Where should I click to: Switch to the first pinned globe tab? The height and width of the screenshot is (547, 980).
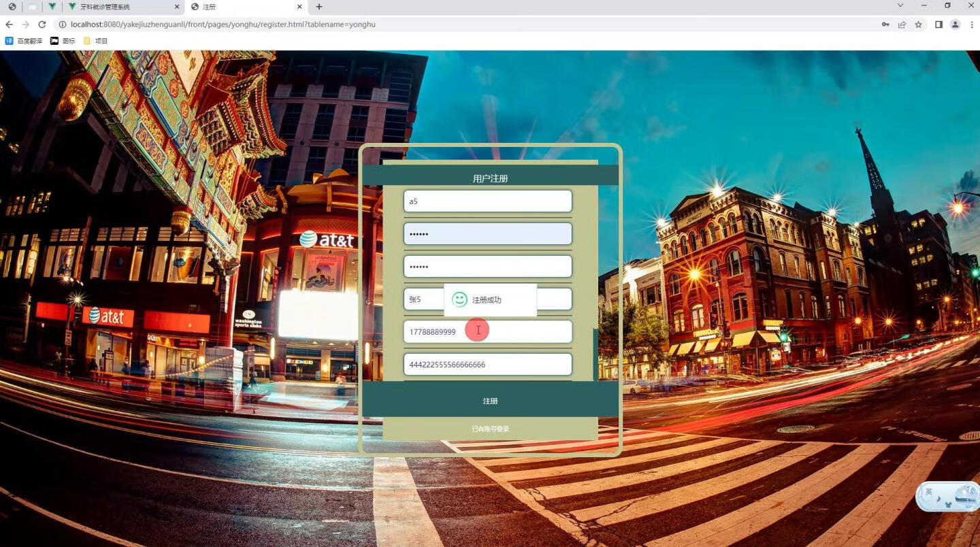[12, 7]
